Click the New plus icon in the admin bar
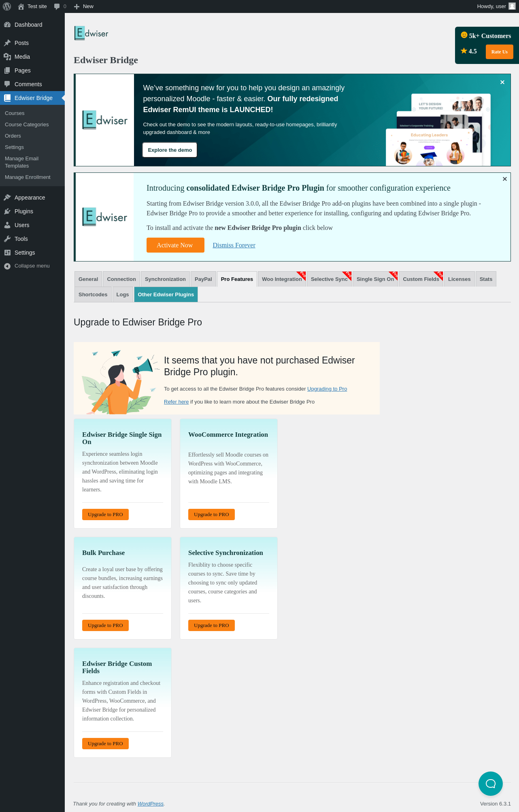 [77, 6]
